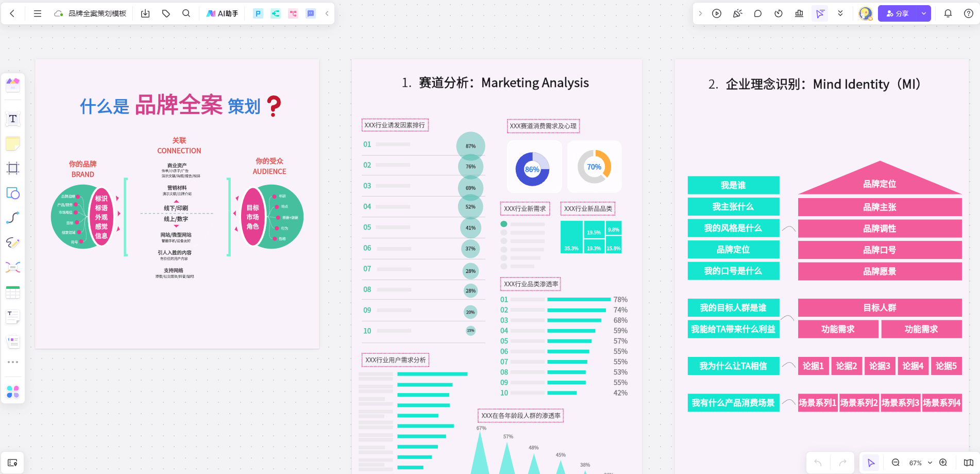Click the export download icon
Viewport: 980px width, 474px height.
[145, 13]
